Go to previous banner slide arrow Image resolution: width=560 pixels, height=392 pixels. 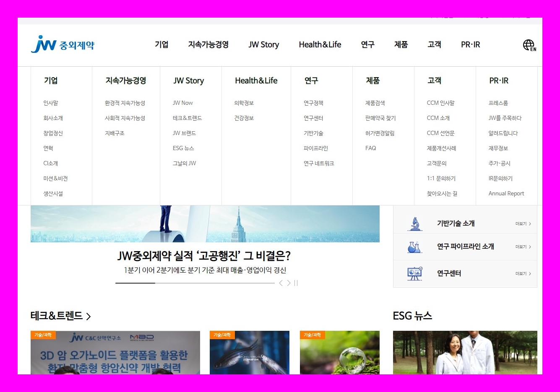point(281,283)
